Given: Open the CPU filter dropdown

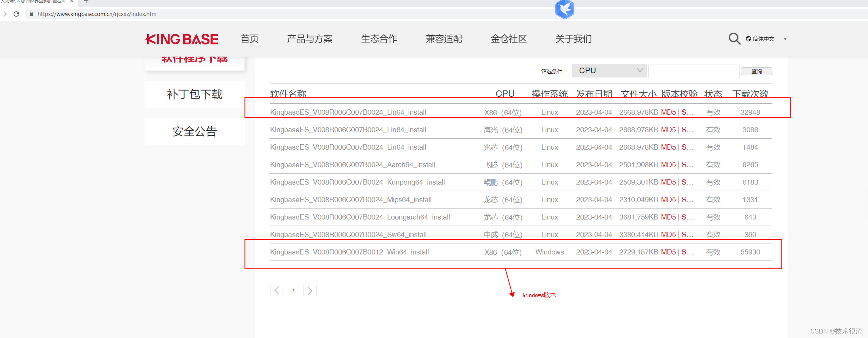Looking at the screenshot, I should pyautogui.click(x=609, y=71).
